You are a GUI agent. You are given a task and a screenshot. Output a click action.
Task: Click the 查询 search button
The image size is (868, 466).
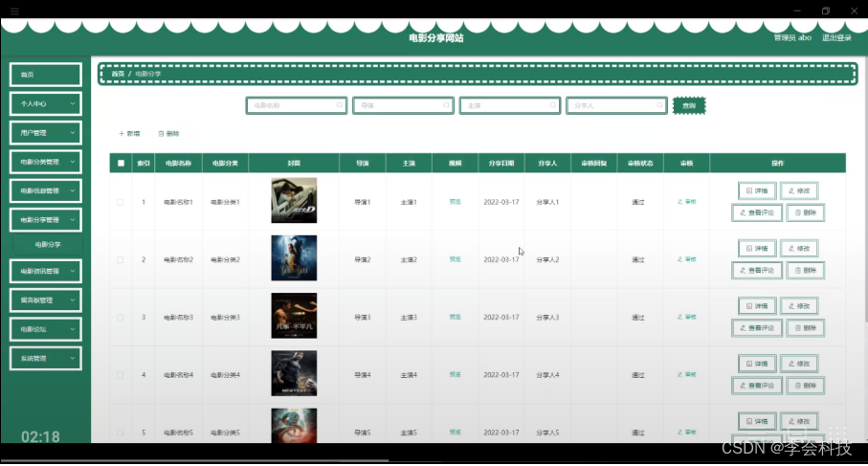click(689, 105)
